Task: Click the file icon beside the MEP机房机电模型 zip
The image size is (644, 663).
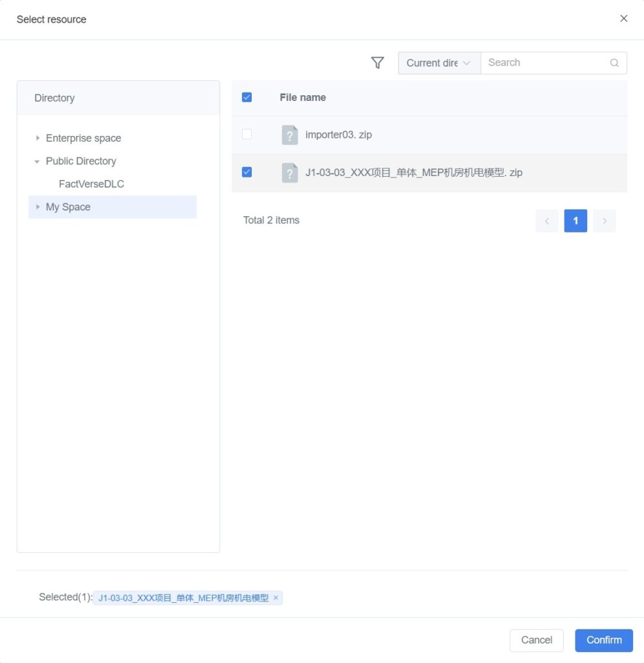Action: click(289, 173)
